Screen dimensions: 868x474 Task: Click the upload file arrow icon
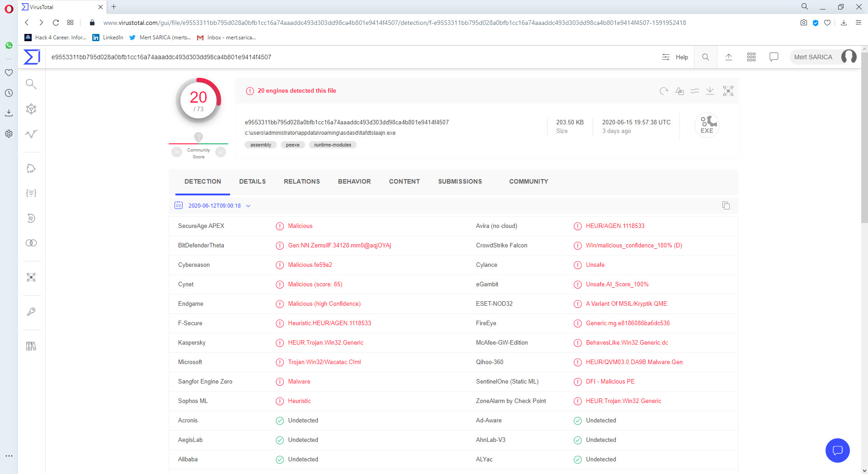tap(729, 57)
